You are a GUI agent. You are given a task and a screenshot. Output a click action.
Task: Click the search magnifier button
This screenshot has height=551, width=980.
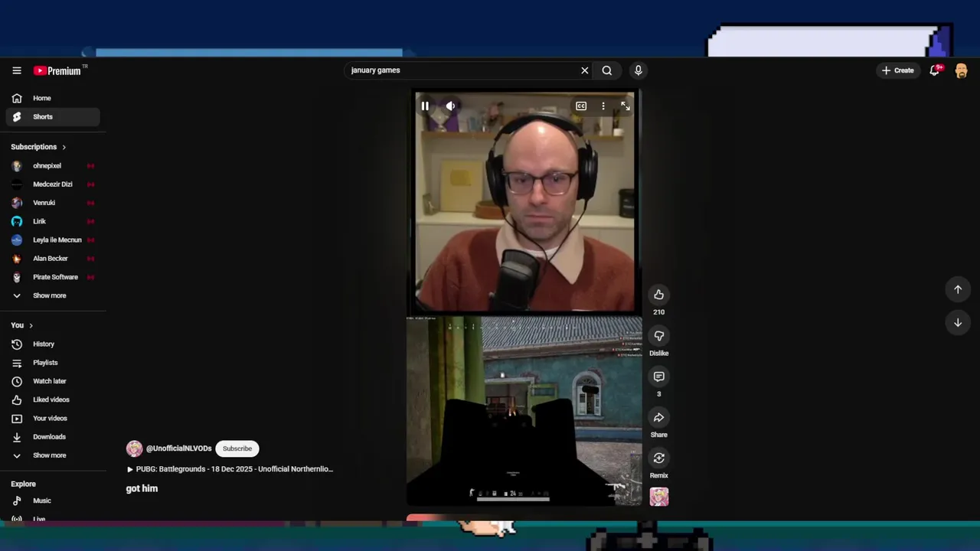point(607,70)
